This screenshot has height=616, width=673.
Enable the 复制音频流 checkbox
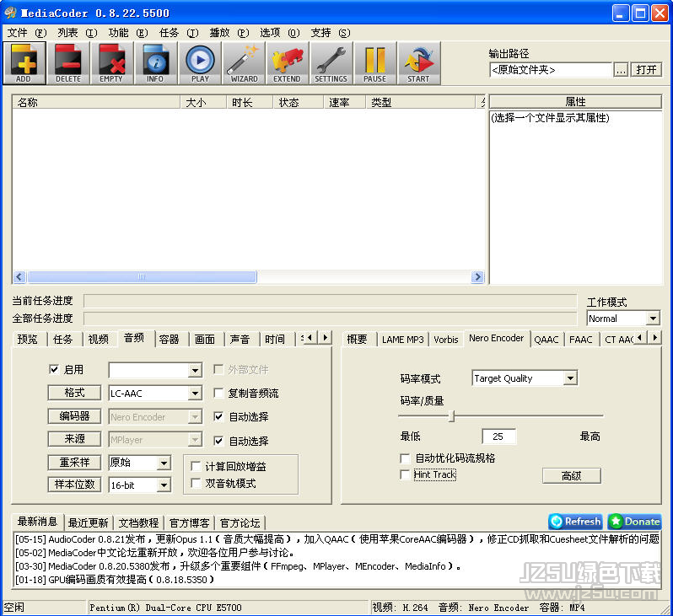[x=218, y=393]
